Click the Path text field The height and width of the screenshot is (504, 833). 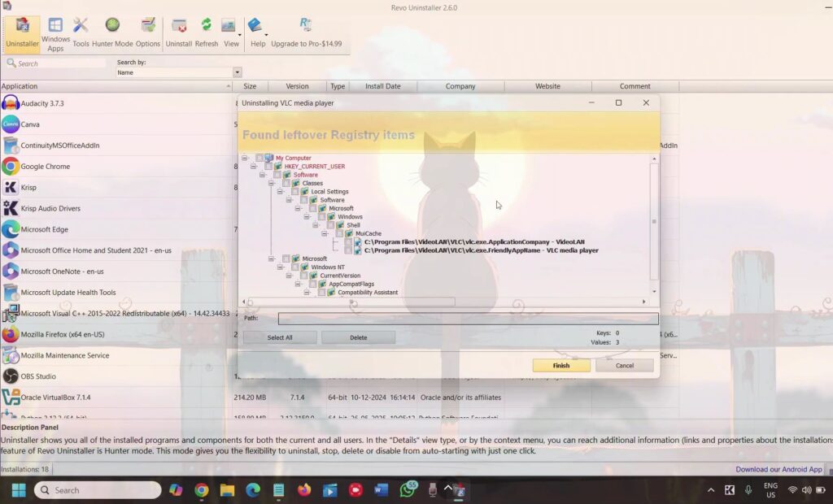pyautogui.click(x=468, y=318)
